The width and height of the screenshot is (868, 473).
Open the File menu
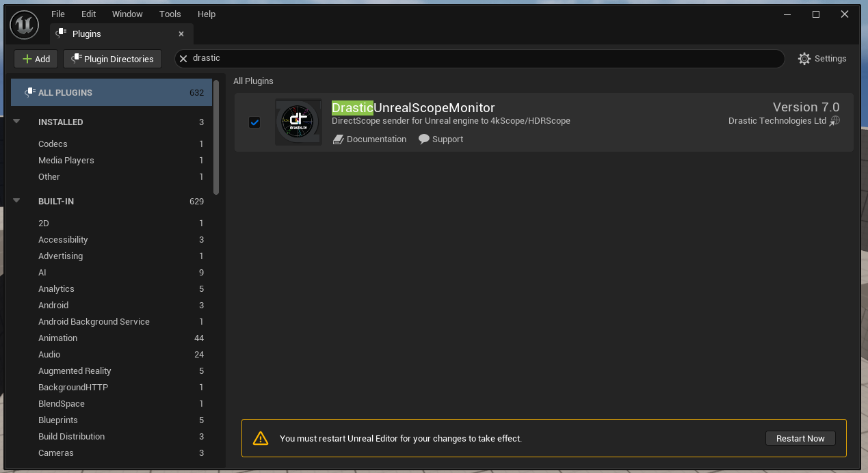[58, 14]
